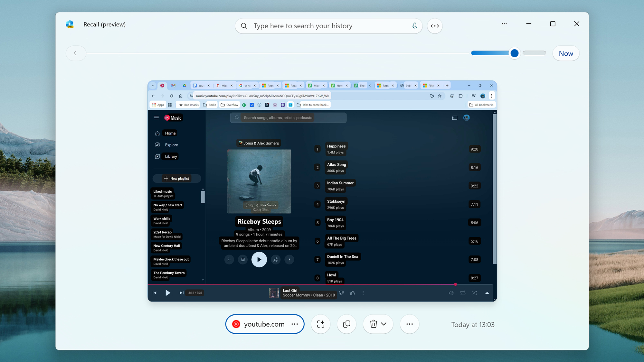
Task: Like Last Girl with thumbs up
Action: 353,293
